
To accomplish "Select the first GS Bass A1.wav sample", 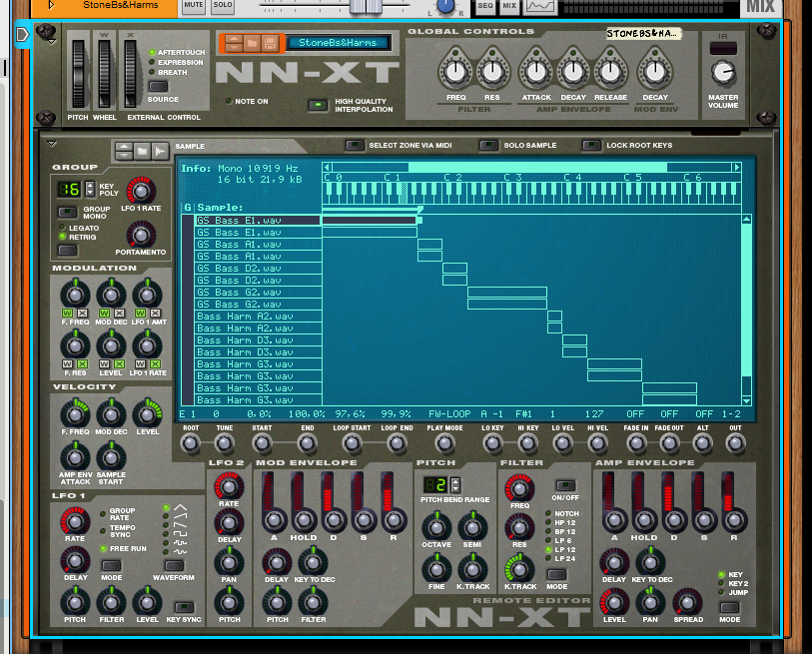I will [x=258, y=245].
